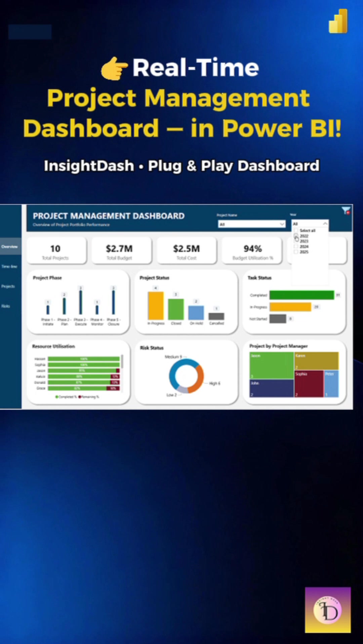The height and width of the screenshot is (644, 363).
Task: Select the blue On-Hold status bar
Action: (196, 313)
